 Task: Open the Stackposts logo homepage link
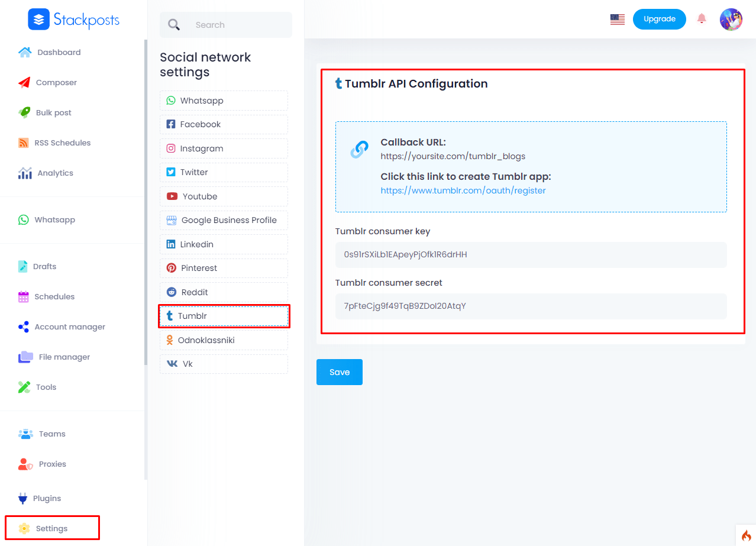[x=73, y=20]
